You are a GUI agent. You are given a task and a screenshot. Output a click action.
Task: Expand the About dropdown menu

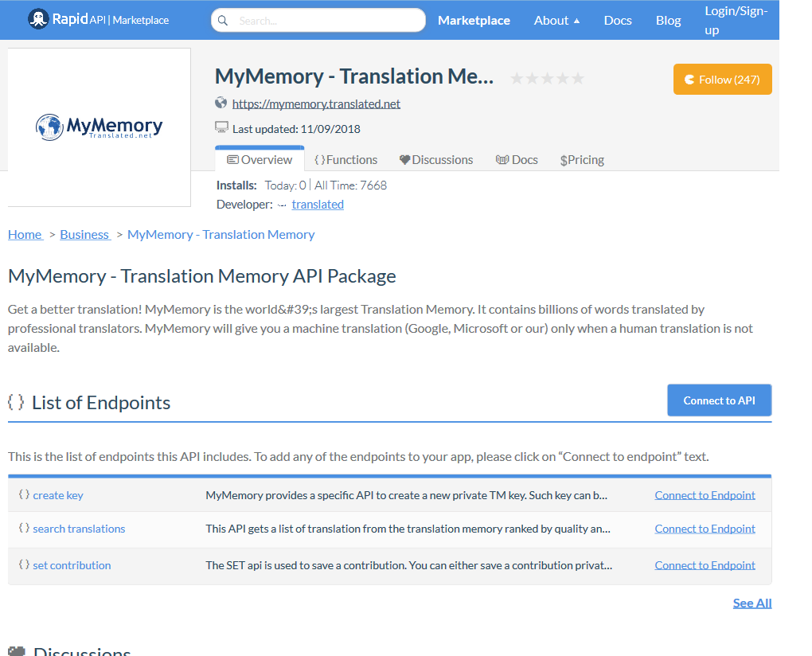click(x=556, y=21)
